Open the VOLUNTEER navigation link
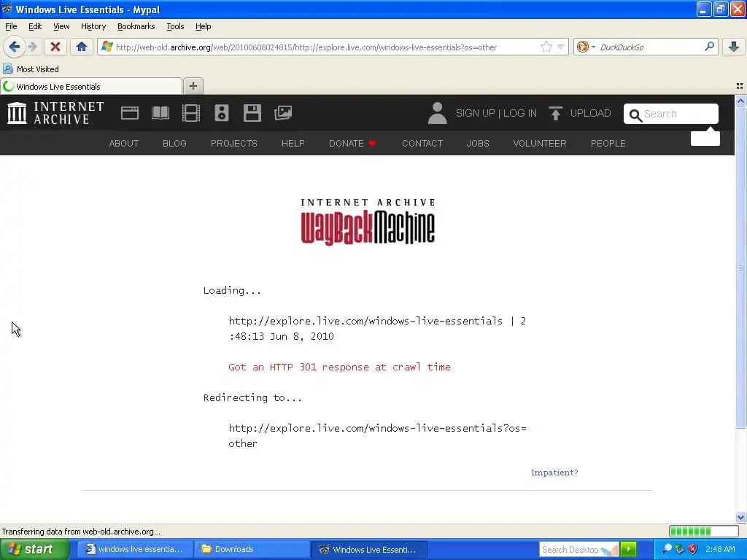This screenshot has width=747, height=560. click(x=540, y=144)
